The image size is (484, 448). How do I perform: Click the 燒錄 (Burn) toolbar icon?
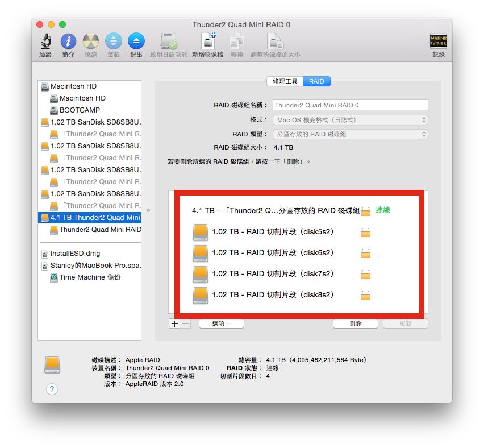coord(91,42)
